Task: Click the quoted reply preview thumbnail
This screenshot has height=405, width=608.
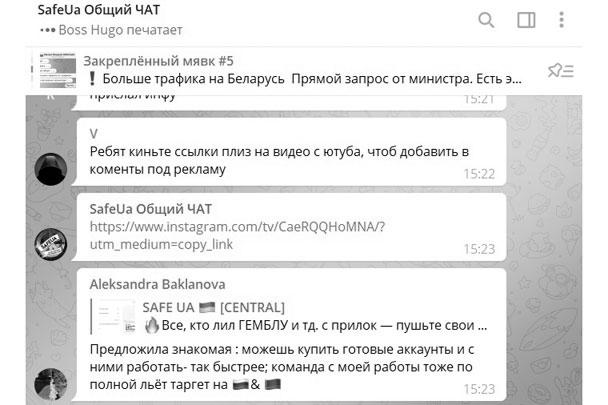Action: pos(116,317)
